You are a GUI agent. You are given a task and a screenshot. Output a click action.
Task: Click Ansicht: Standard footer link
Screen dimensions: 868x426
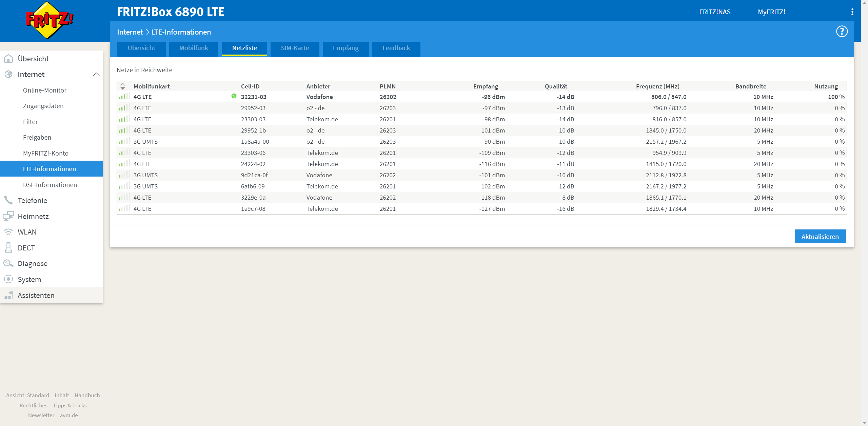point(27,395)
